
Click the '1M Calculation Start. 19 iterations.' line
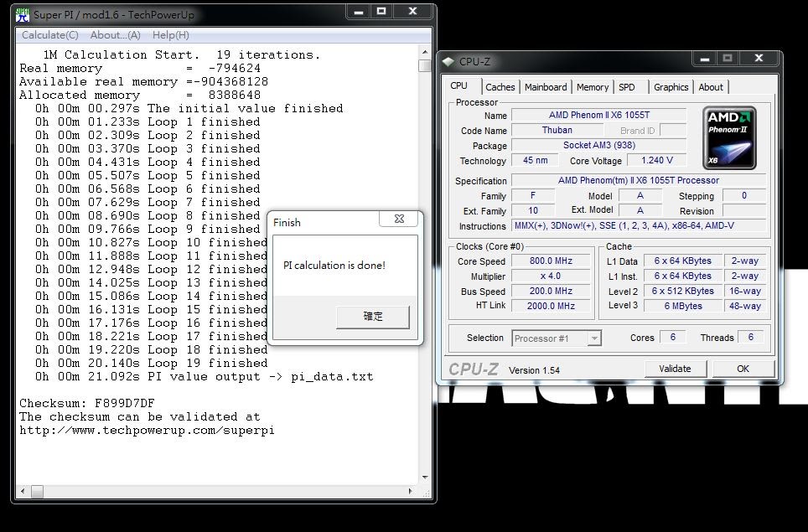[181, 54]
